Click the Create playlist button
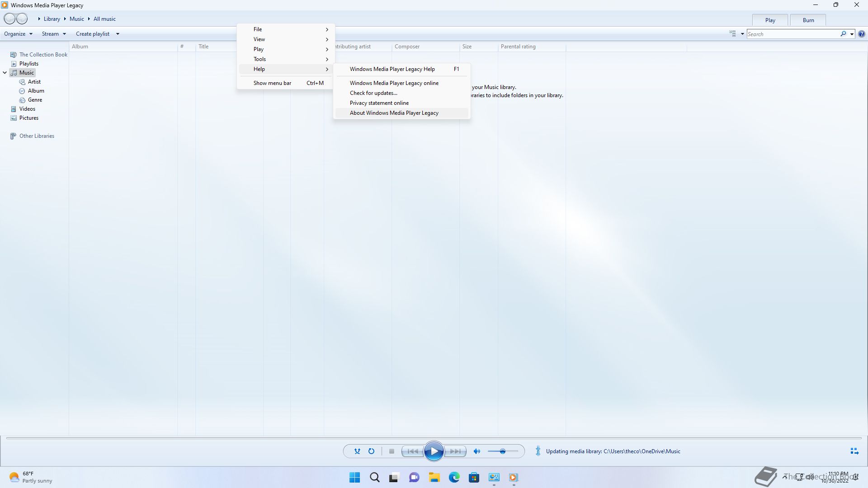The width and height of the screenshot is (868, 488). tap(93, 34)
